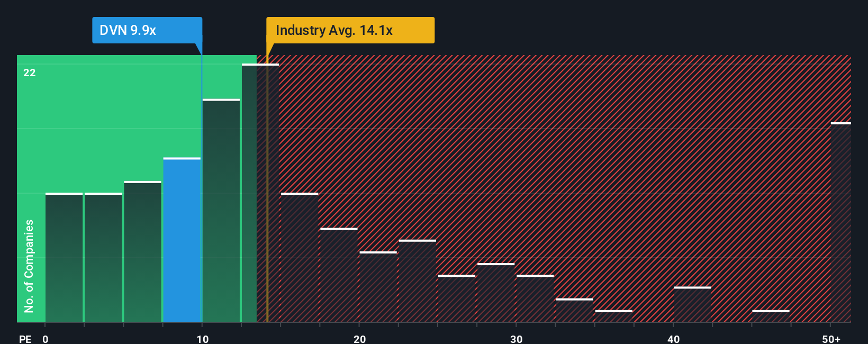Click the bar between PE 22.5 and 25
Viewport: 868px width, 344px height.
pos(417,281)
